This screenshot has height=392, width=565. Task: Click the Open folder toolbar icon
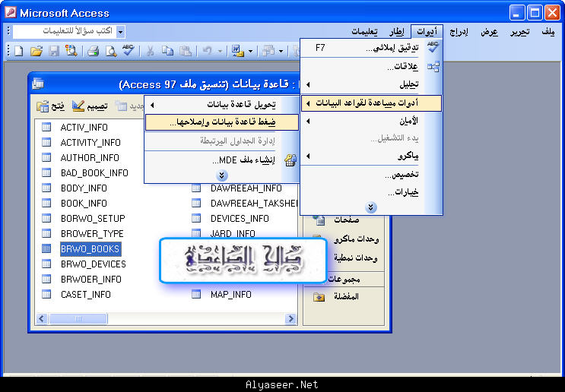pyautogui.click(x=37, y=51)
